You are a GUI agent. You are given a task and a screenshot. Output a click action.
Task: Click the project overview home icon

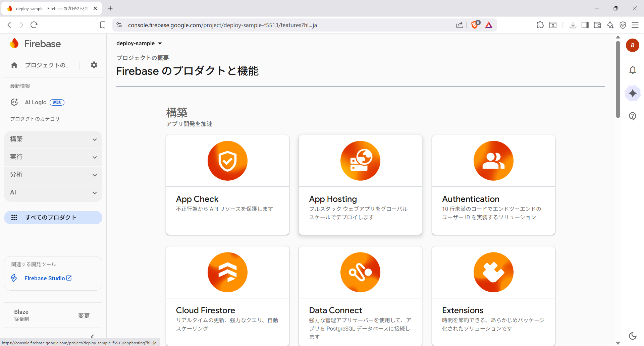14,65
